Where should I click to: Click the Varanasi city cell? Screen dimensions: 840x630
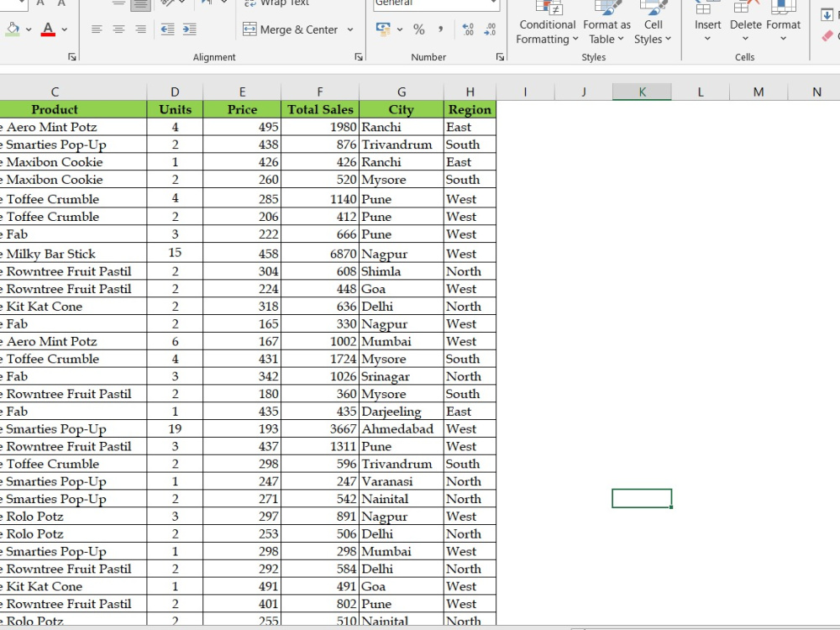[x=402, y=481]
